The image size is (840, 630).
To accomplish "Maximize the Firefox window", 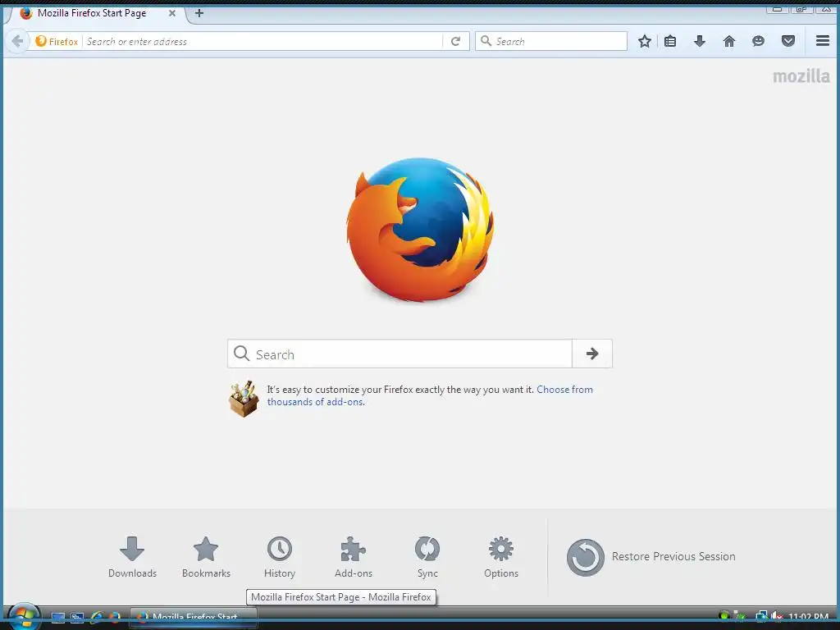I will point(801,8).
